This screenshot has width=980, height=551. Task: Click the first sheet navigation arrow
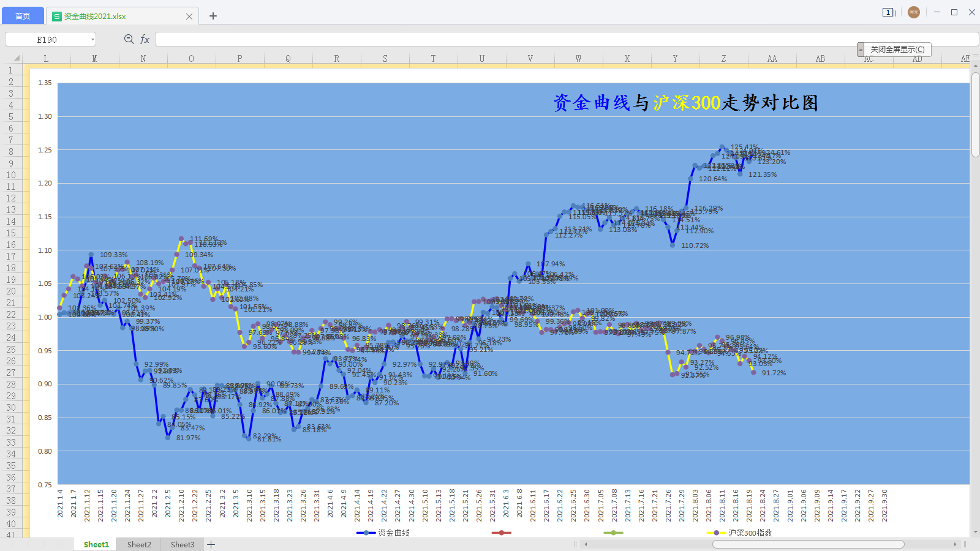tap(12, 544)
